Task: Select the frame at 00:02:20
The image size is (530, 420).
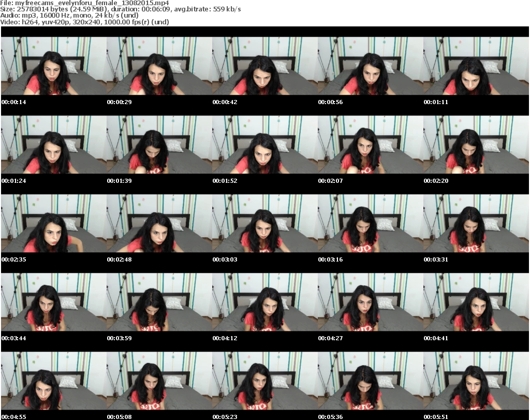Action: 476,144
